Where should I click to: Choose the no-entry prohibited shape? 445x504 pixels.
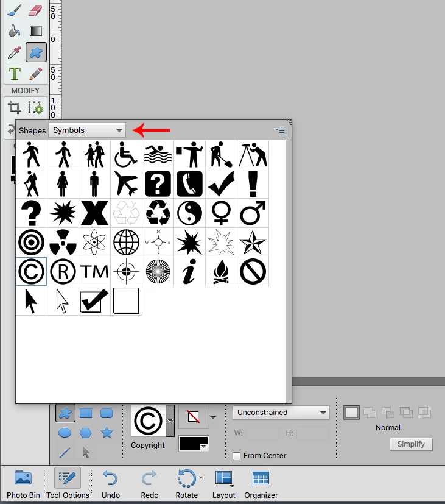pyautogui.click(x=253, y=271)
